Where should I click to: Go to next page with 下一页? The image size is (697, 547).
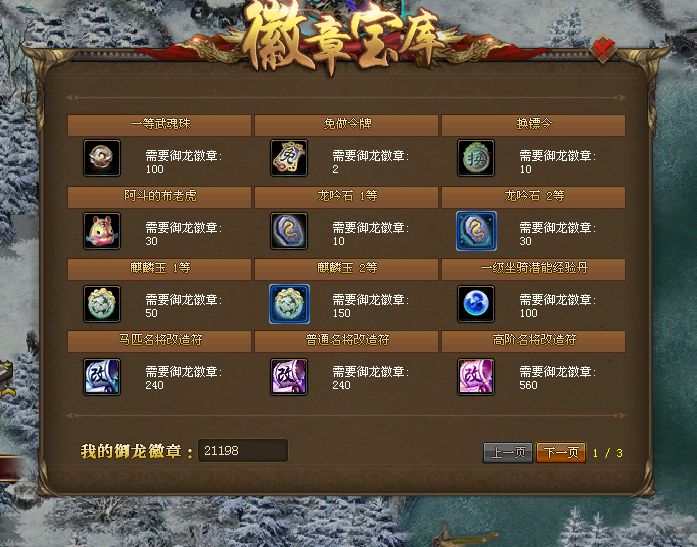[x=561, y=452]
